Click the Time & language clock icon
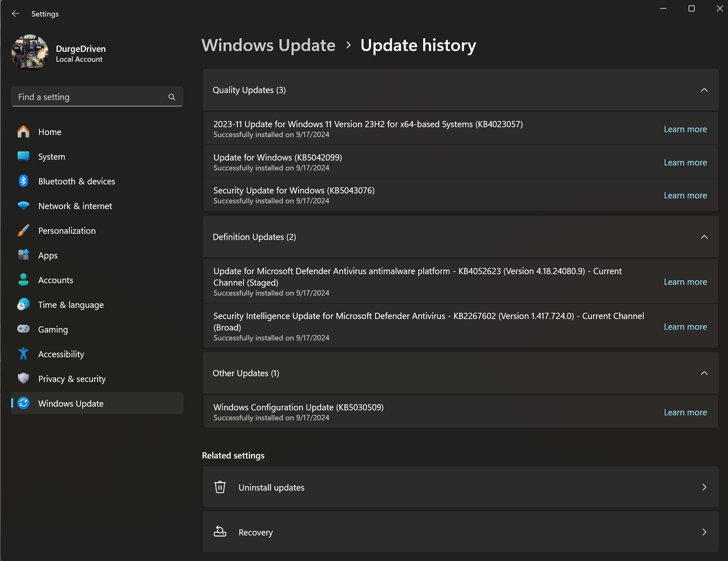728x561 pixels. [x=23, y=305]
